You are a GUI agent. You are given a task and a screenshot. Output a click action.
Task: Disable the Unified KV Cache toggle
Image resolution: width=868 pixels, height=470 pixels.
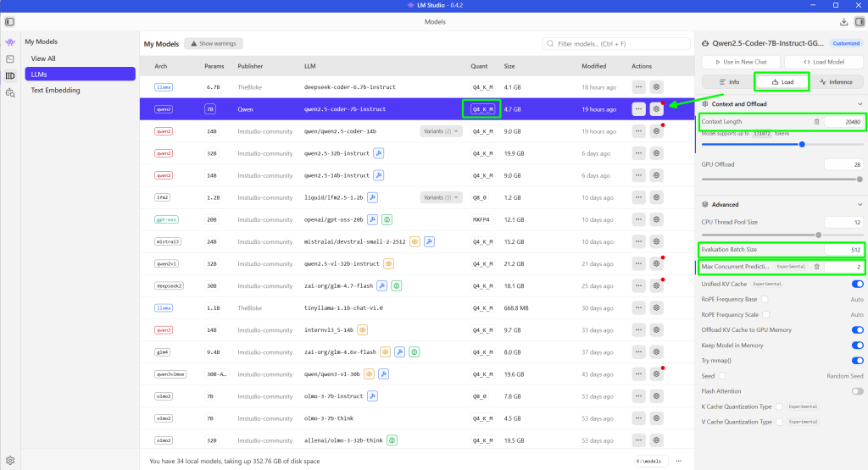tap(857, 284)
